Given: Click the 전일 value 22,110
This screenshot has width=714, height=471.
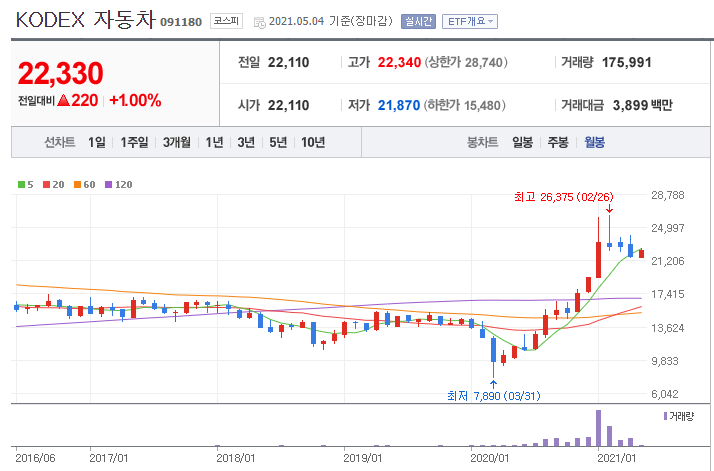Looking at the screenshot, I should coord(288,62).
